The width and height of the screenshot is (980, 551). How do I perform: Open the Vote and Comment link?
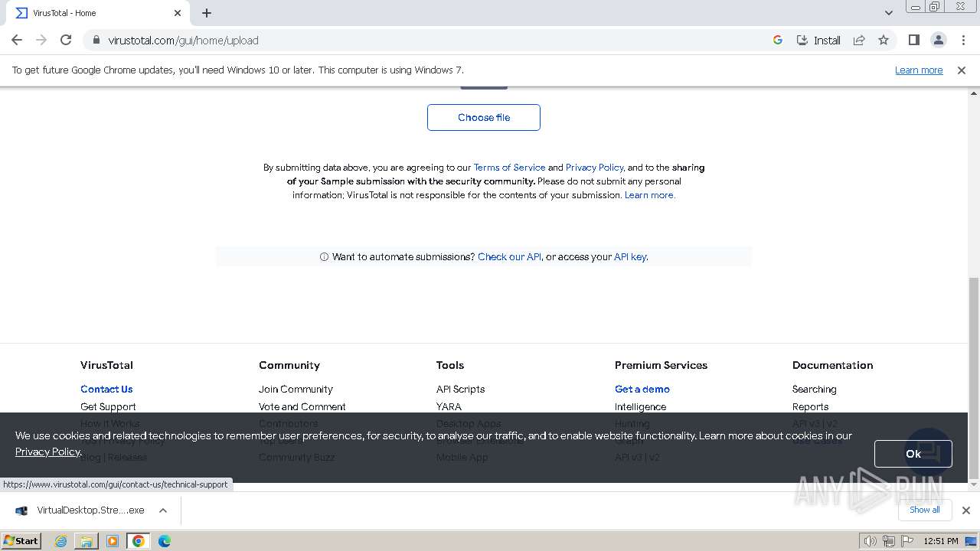click(302, 406)
